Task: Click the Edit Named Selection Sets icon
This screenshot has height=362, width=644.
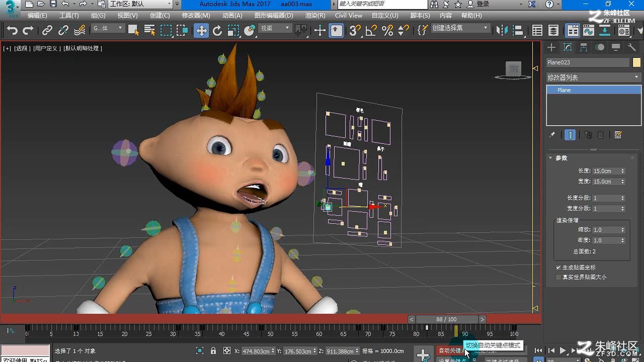Action: tap(423, 31)
